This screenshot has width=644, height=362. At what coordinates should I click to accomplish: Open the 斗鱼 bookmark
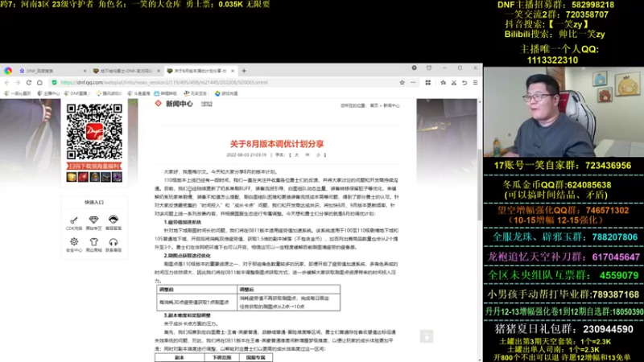tap(138, 93)
